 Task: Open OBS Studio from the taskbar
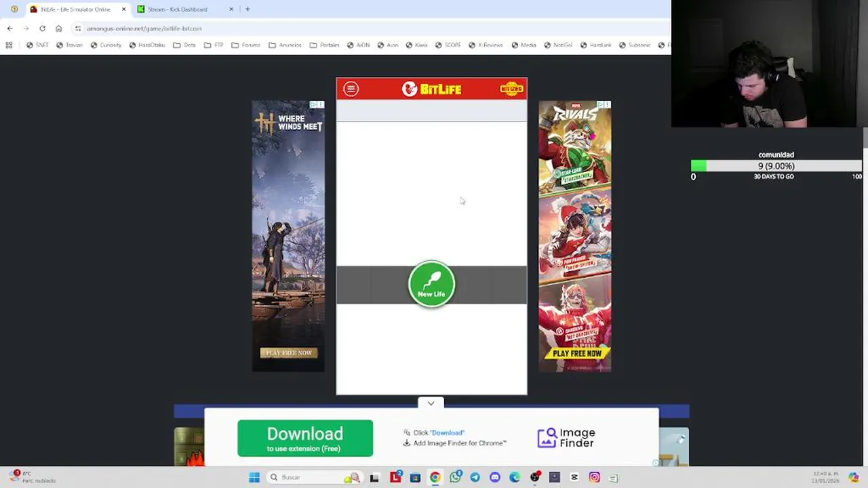(535, 477)
